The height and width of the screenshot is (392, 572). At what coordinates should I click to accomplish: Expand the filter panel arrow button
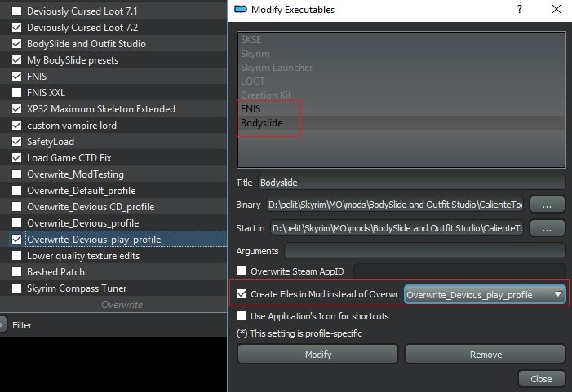coord(2,324)
